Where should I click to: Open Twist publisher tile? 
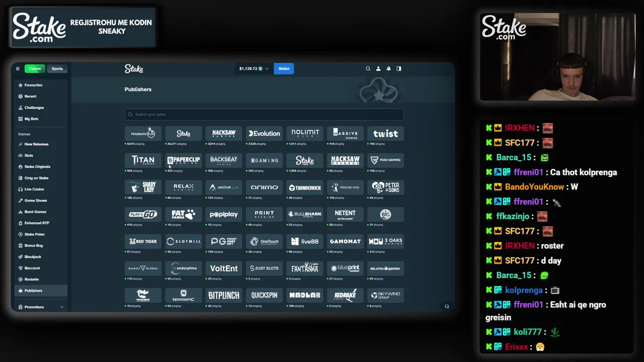click(385, 134)
